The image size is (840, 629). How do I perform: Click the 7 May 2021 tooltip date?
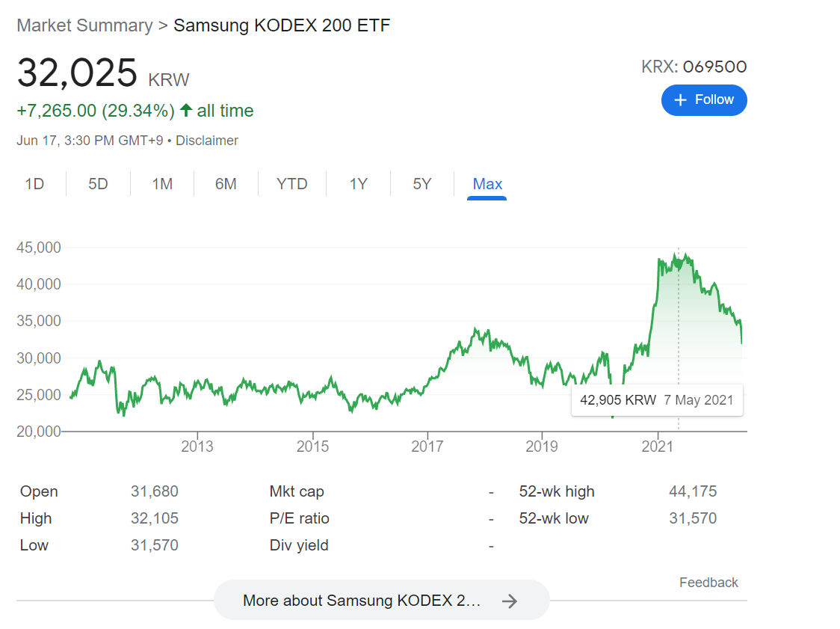[699, 400]
